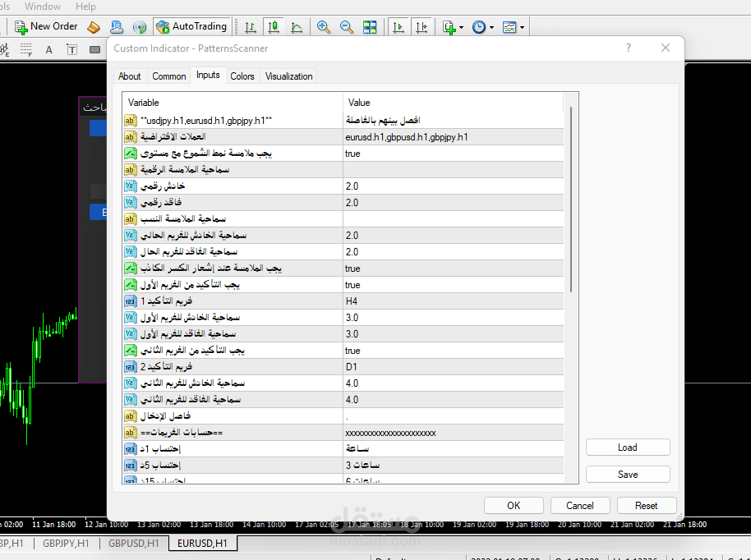Switch to GBPJPY,H1 chart tab
This screenshot has width=751, height=560.
click(66, 544)
